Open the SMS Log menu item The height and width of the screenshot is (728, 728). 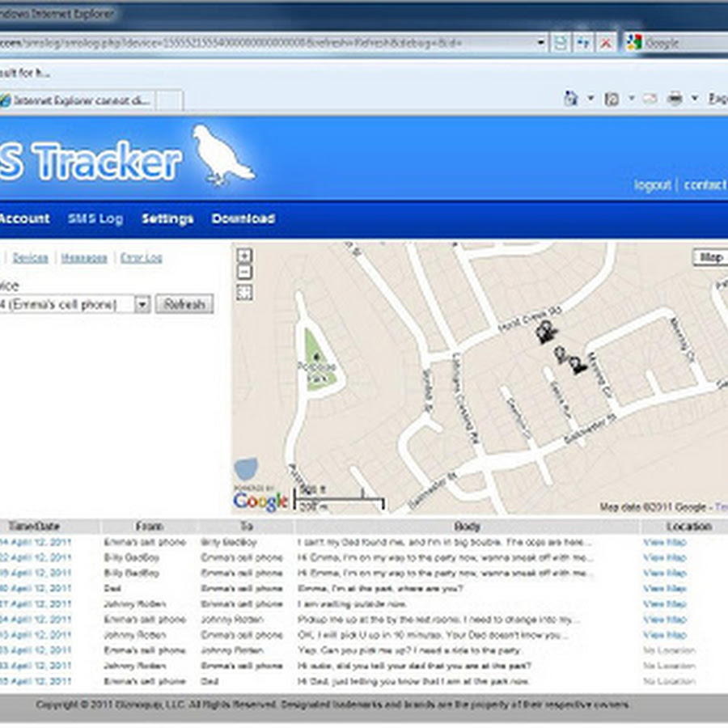click(x=95, y=218)
